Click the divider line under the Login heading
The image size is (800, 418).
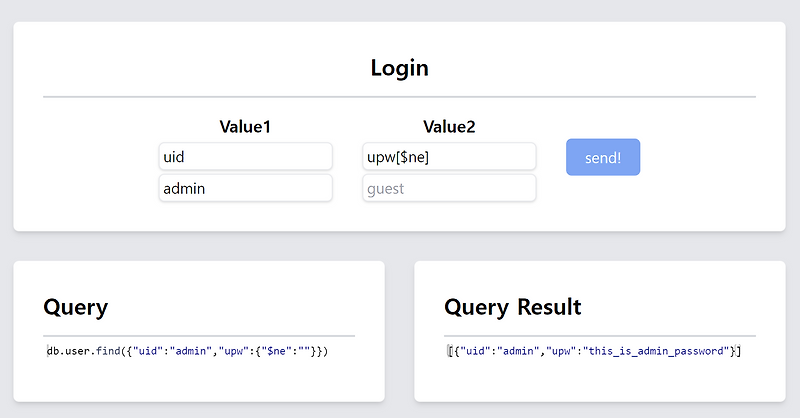(399, 97)
